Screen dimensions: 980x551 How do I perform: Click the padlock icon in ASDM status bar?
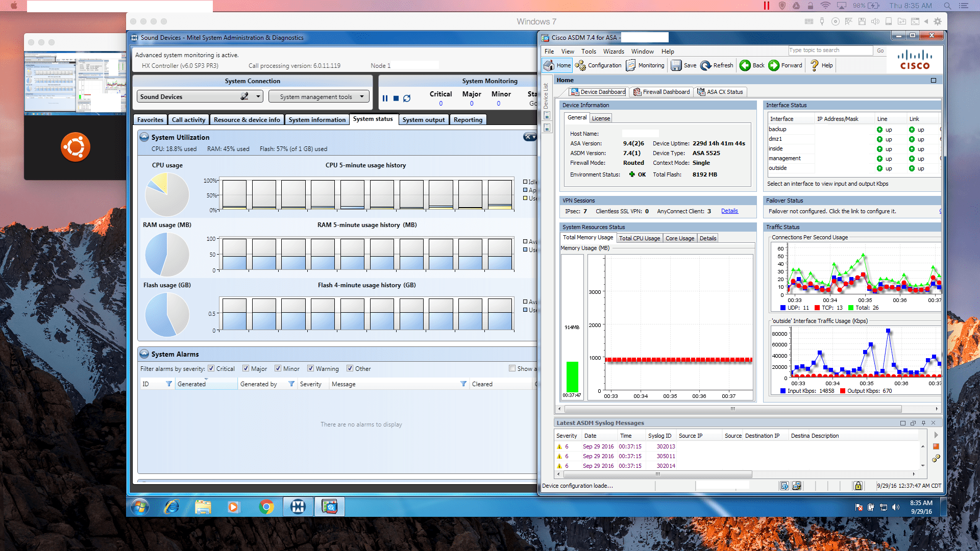(x=859, y=486)
